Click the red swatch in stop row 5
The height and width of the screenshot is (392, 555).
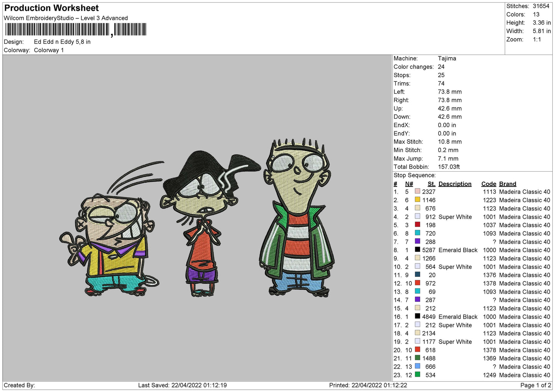pos(417,225)
